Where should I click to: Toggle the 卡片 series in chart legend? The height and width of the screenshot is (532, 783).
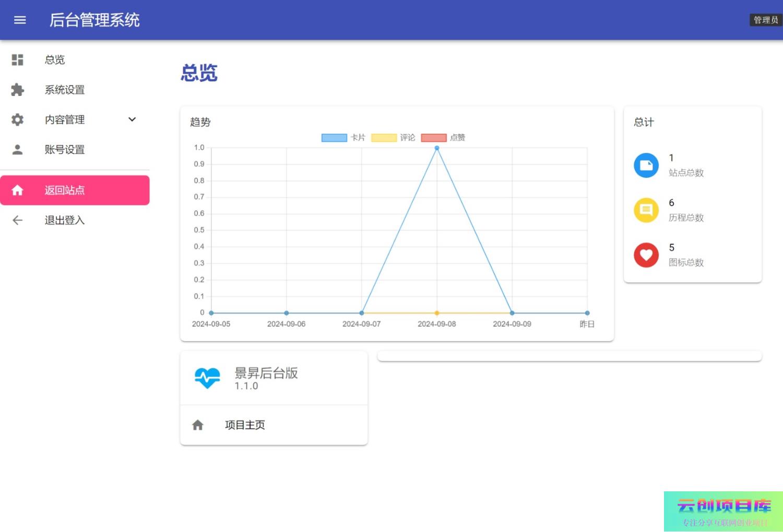click(x=343, y=138)
